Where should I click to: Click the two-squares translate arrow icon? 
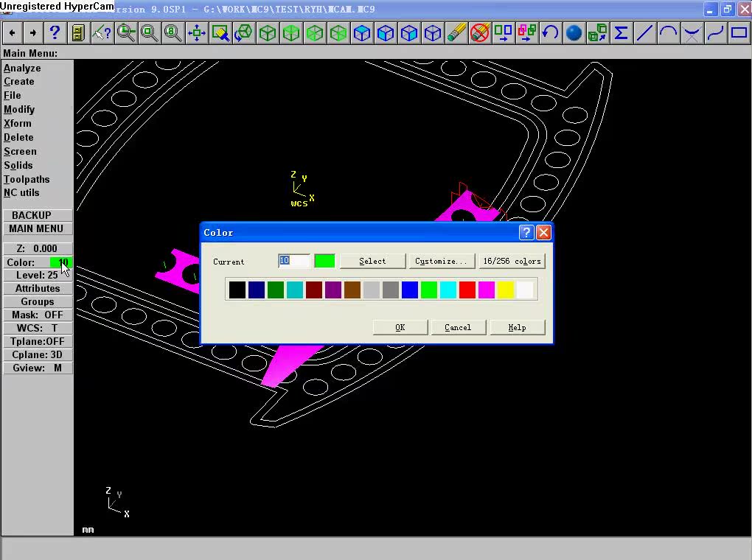(504, 33)
